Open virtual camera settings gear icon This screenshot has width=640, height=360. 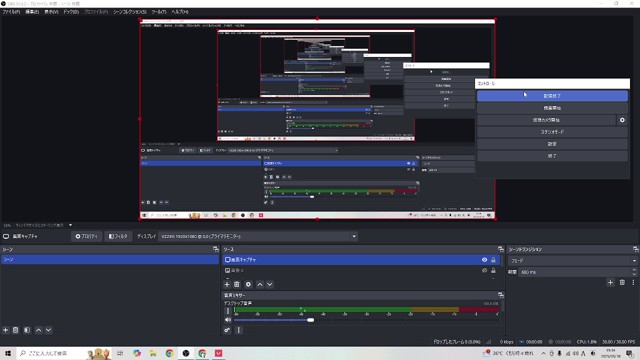622,120
